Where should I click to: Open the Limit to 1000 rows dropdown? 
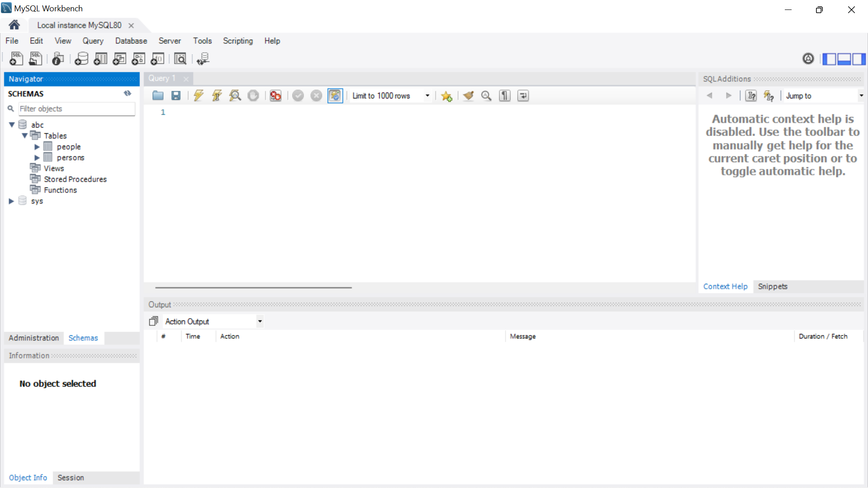[427, 96]
